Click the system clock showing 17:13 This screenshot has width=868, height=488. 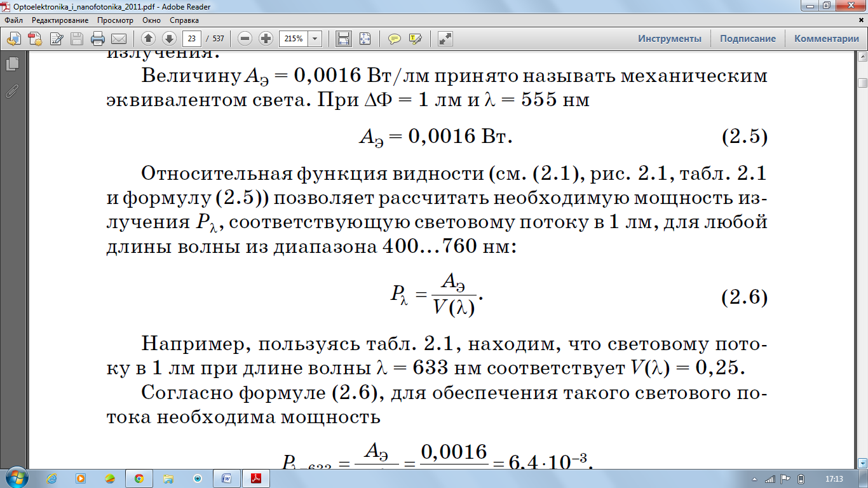(833, 479)
